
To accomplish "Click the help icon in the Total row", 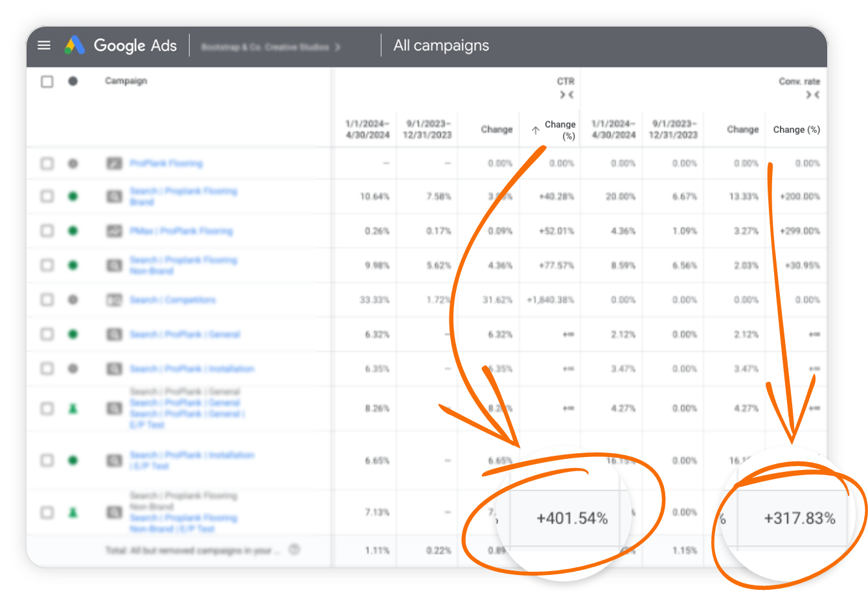I will pos(294,550).
